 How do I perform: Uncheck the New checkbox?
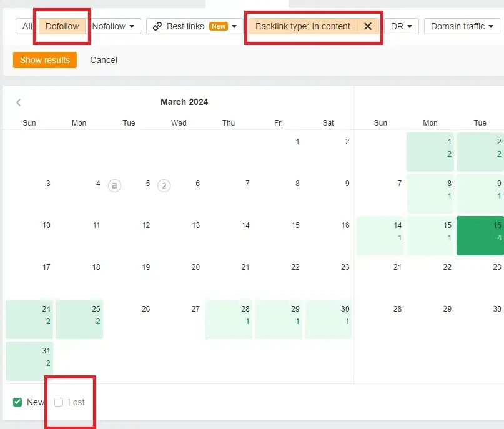point(17,402)
